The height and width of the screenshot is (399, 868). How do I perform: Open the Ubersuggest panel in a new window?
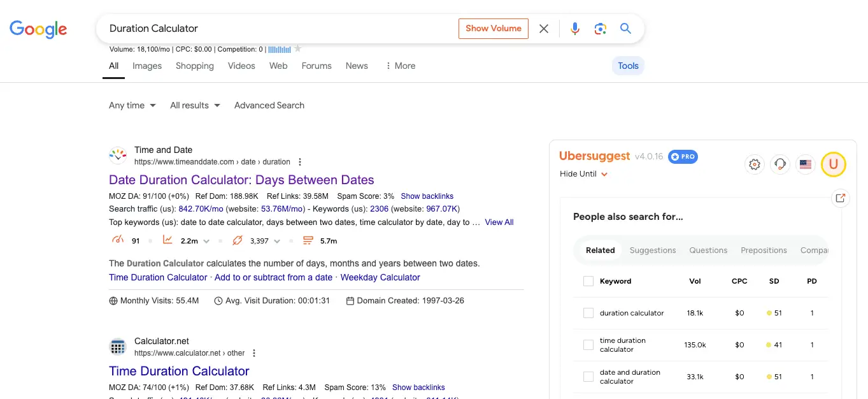coord(841,198)
